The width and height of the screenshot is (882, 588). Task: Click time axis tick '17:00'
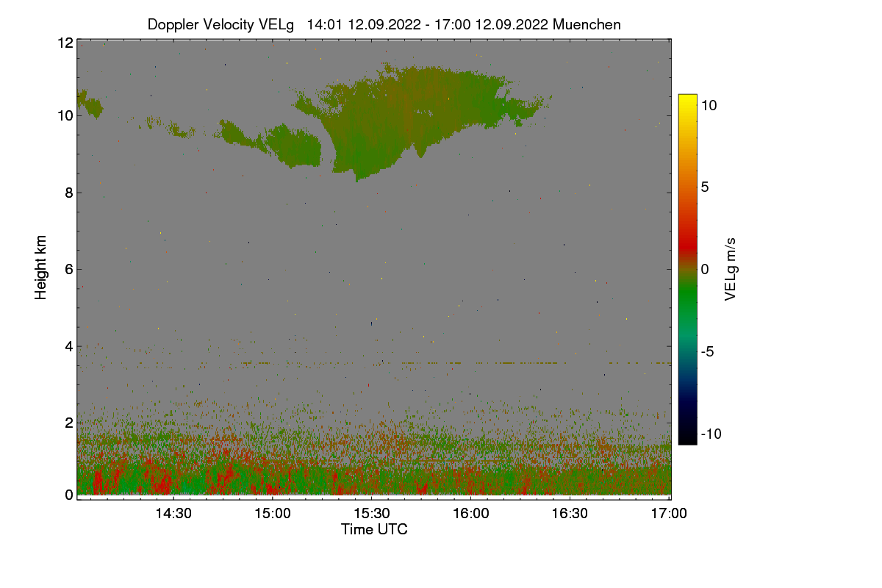pos(670,514)
